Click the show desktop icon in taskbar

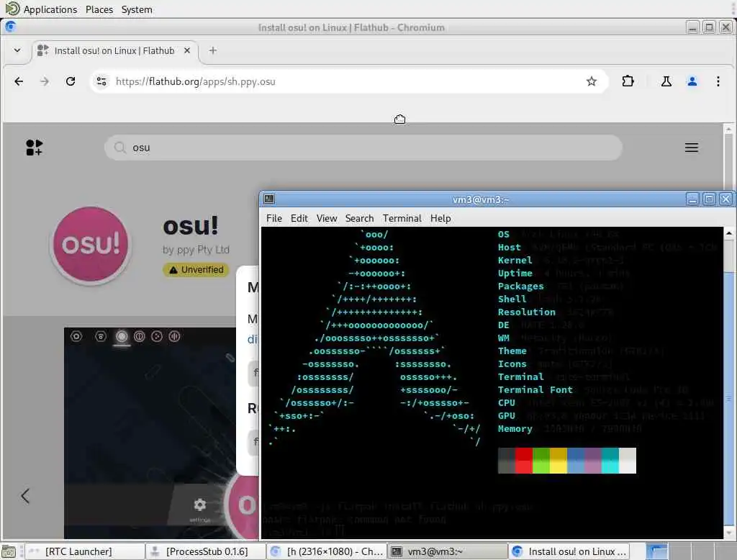pos(9,551)
